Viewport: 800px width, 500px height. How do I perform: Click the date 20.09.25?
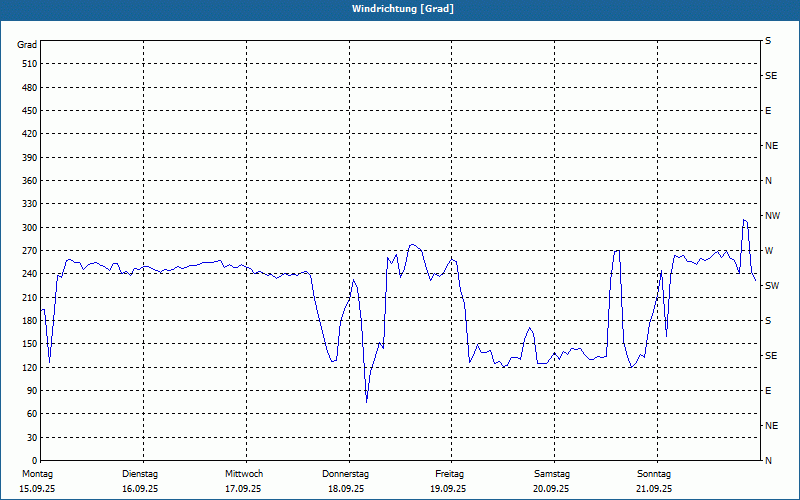click(x=552, y=489)
